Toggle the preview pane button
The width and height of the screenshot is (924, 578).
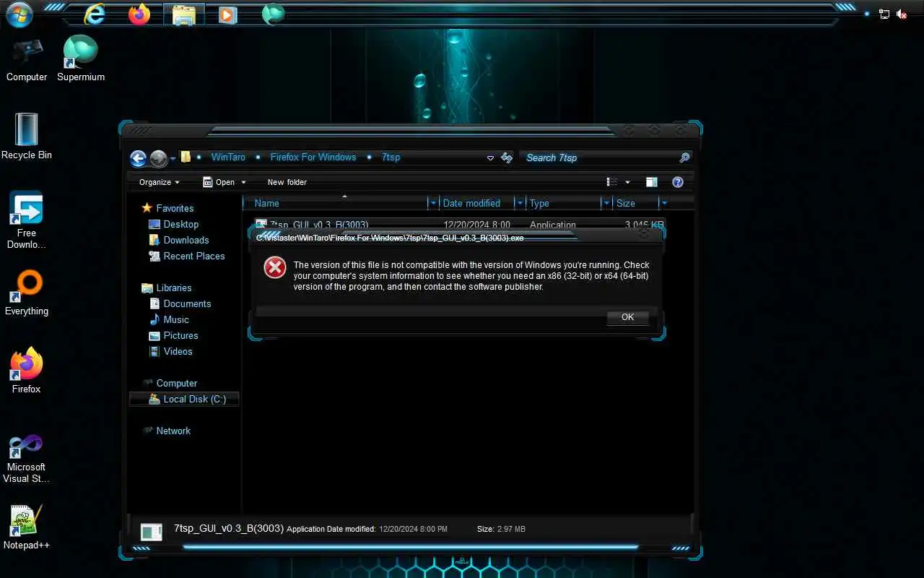652,182
